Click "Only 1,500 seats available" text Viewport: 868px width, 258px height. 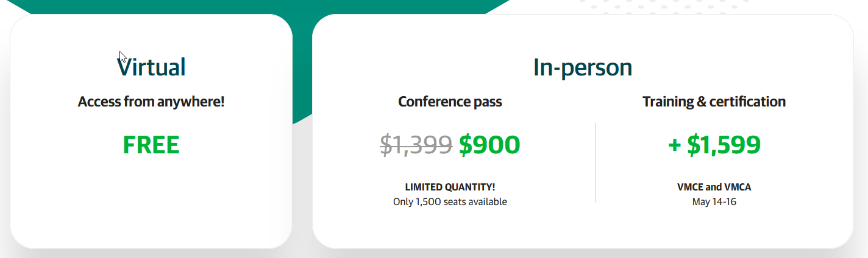pos(450,201)
